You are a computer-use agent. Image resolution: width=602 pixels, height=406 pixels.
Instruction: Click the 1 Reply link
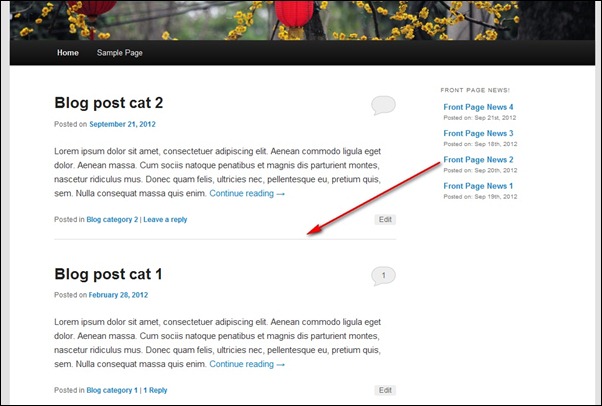155,390
